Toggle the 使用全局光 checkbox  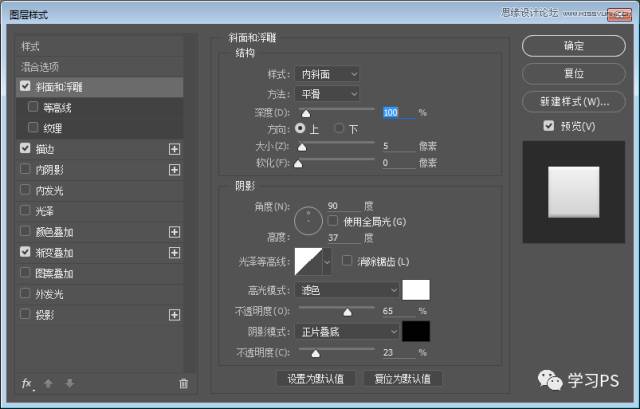click(334, 220)
